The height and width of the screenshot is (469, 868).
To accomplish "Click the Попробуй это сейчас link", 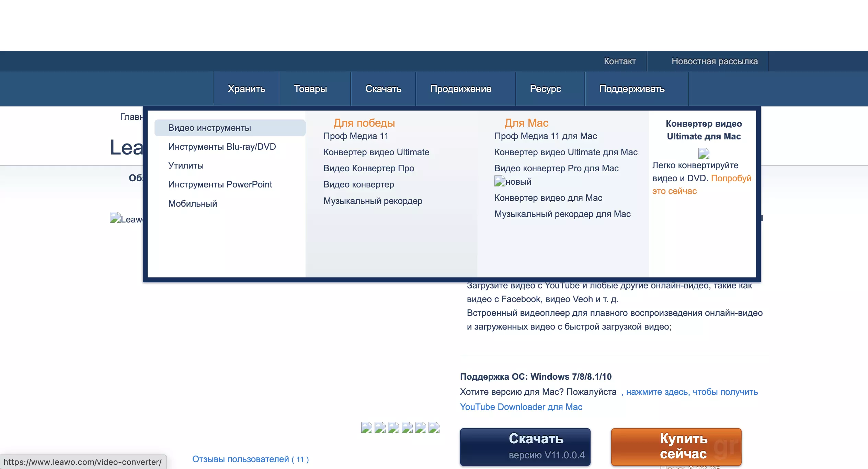I will click(702, 184).
